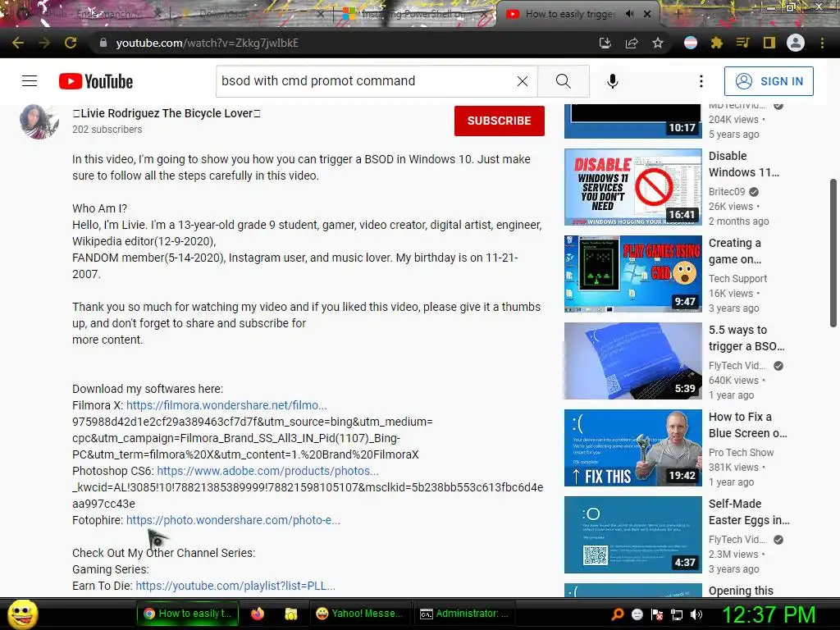Open How to Fix a Blue Screen thumbnail
The height and width of the screenshot is (630, 840).
coord(633,448)
